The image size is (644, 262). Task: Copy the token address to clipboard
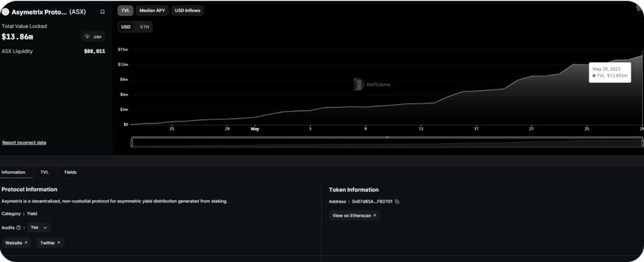tap(397, 202)
